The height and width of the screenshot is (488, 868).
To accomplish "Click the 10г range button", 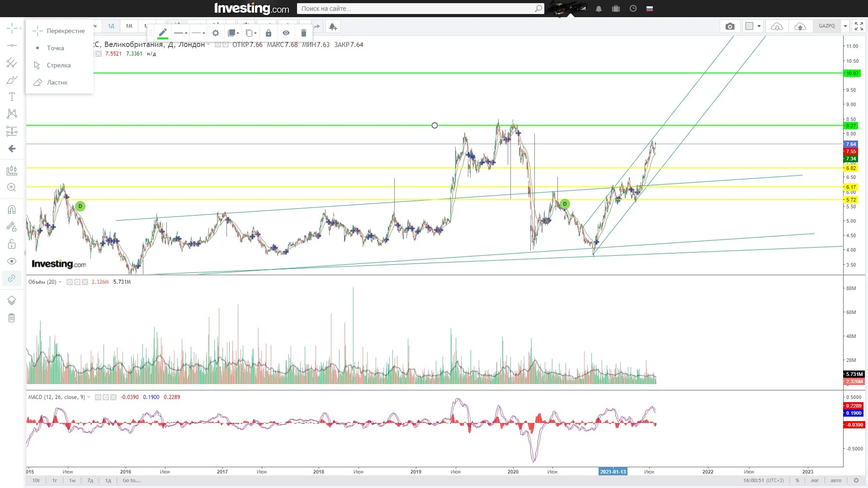I will point(36,480).
